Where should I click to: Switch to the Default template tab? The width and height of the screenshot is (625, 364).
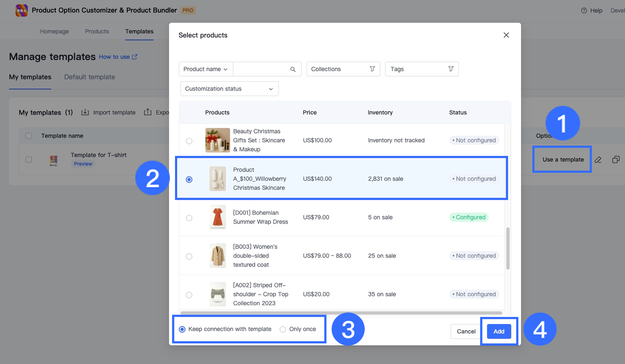pyautogui.click(x=89, y=77)
